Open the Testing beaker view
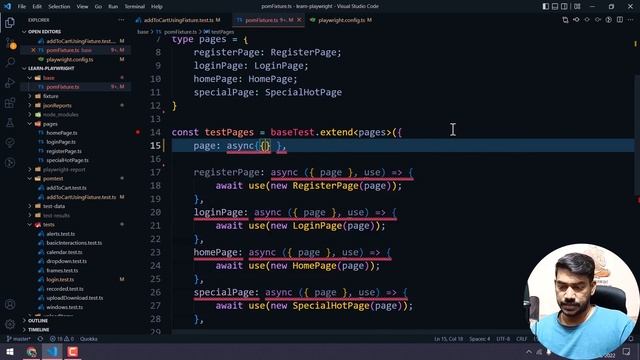 10,122
